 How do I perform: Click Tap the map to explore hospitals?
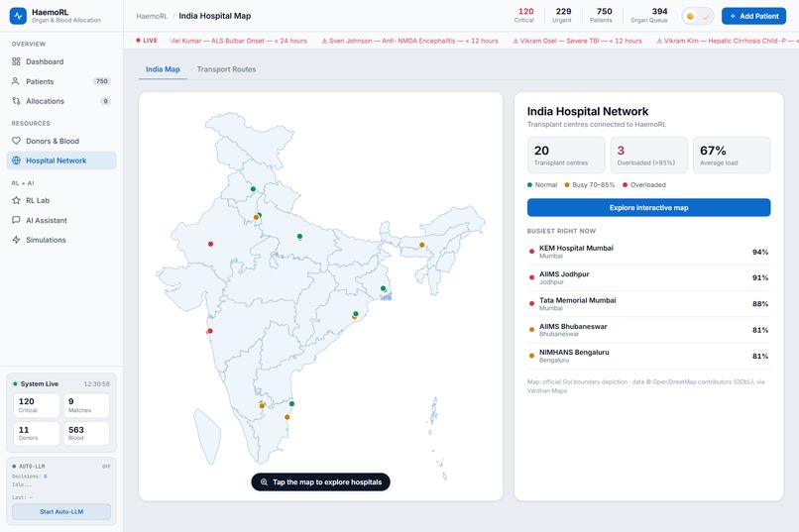320,482
